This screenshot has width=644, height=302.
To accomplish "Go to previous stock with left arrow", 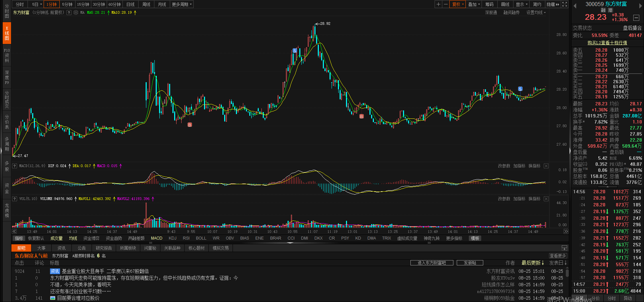I will (575, 5).
